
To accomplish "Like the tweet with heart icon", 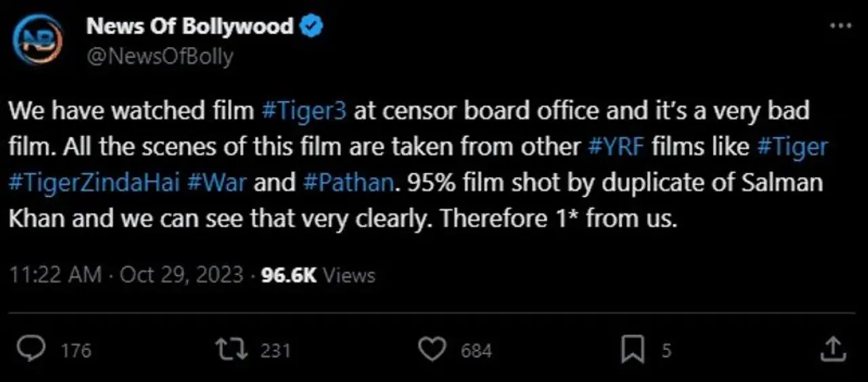I will click(x=431, y=349).
